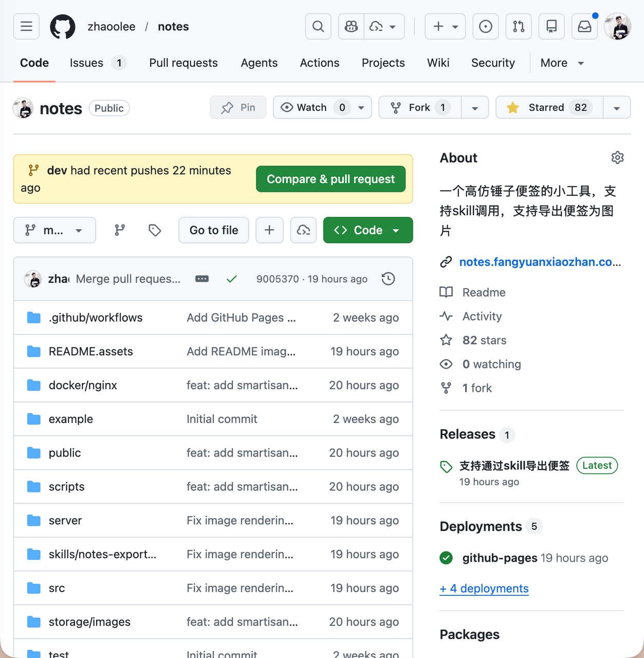The height and width of the screenshot is (658, 644).
Task: View branches using the branch icon
Action: pos(120,230)
